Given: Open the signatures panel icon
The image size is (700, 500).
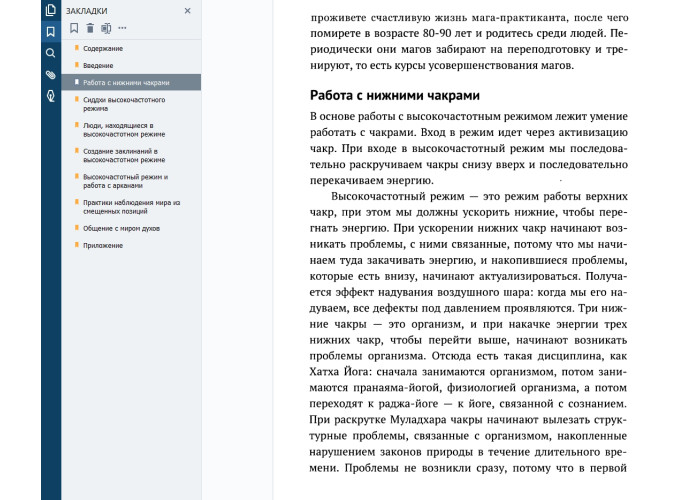Looking at the screenshot, I should pyautogui.click(x=50, y=96).
